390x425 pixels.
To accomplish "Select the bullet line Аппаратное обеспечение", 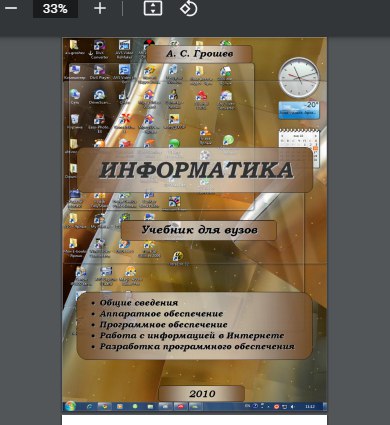I will coord(161,314).
